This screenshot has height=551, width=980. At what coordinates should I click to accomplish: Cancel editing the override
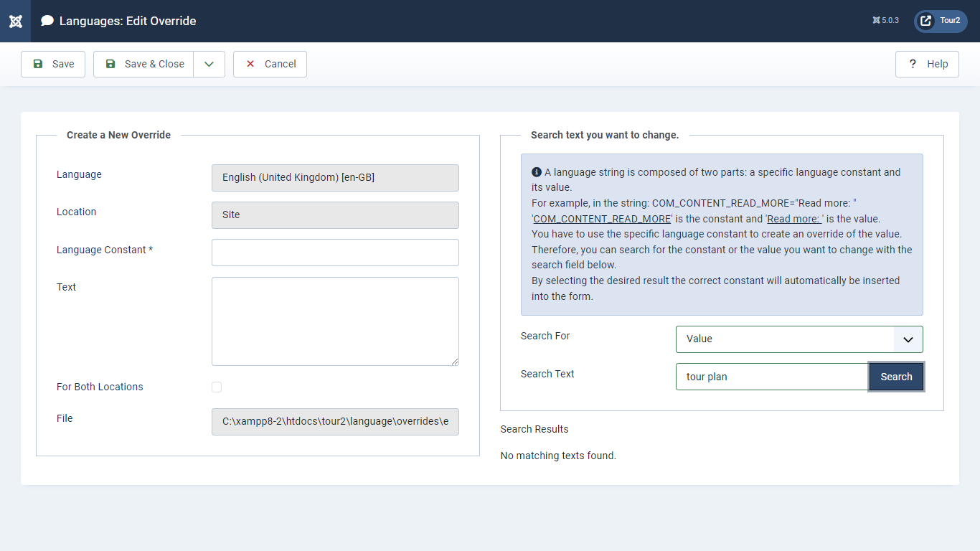pyautogui.click(x=270, y=64)
